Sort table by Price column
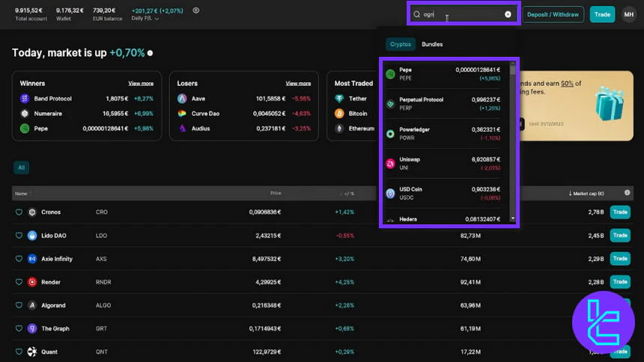 (276, 193)
